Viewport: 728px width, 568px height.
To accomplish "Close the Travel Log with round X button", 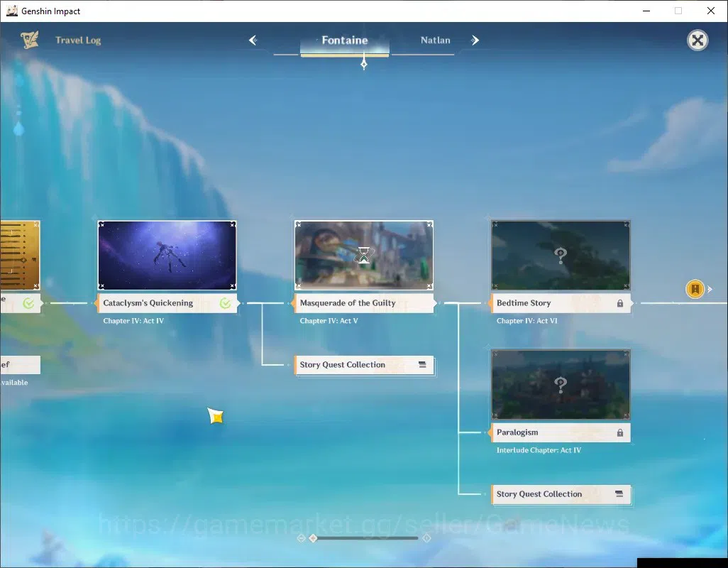I will pos(697,40).
